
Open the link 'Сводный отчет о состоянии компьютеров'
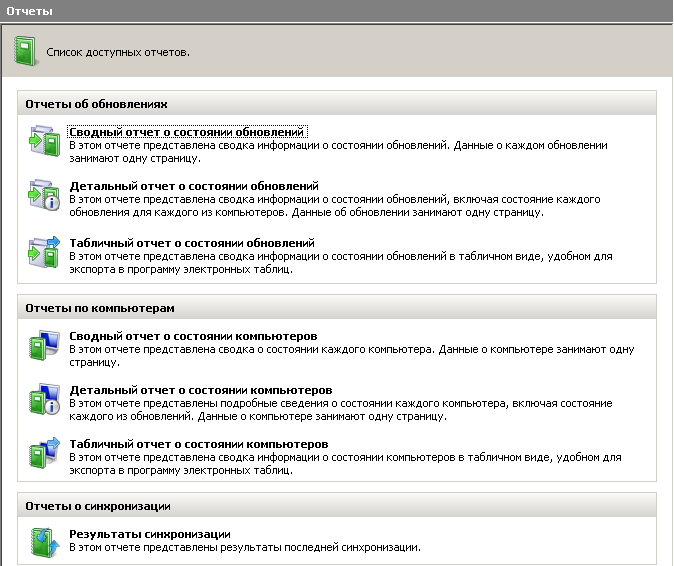point(193,336)
